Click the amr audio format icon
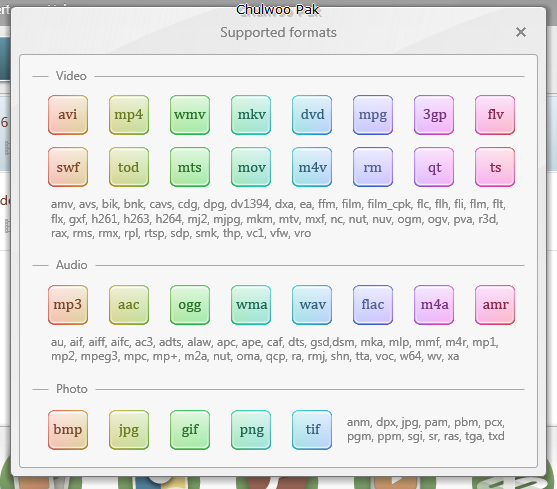Image resolution: width=557 pixels, height=489 pixels. click(495, 305)
